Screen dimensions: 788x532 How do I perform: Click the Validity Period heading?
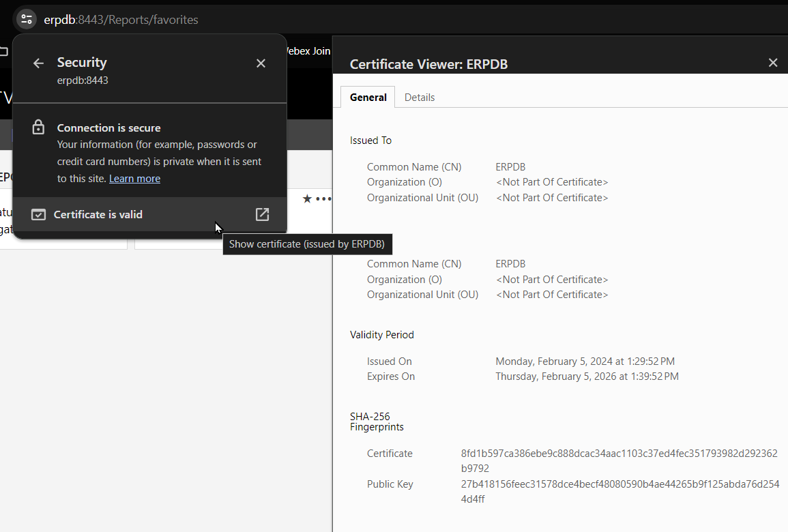pos(382,335)
